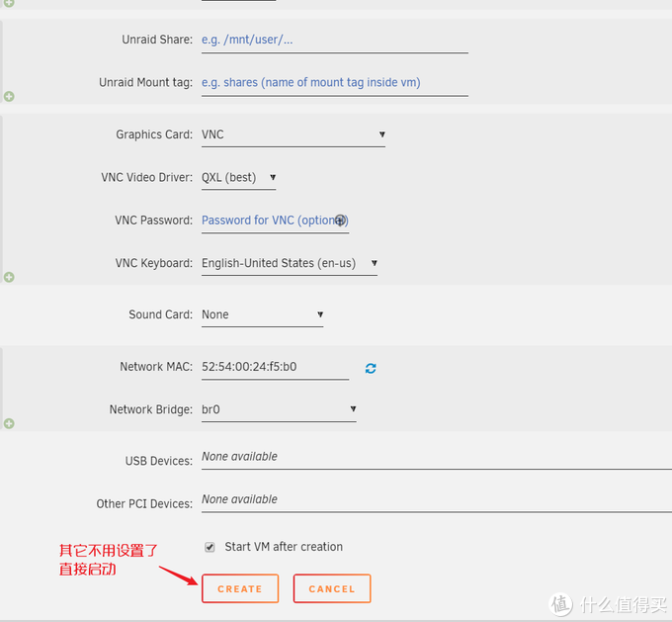Click the 'Network Bridge:' label
The image size is (672, 622).
point(151,409)
